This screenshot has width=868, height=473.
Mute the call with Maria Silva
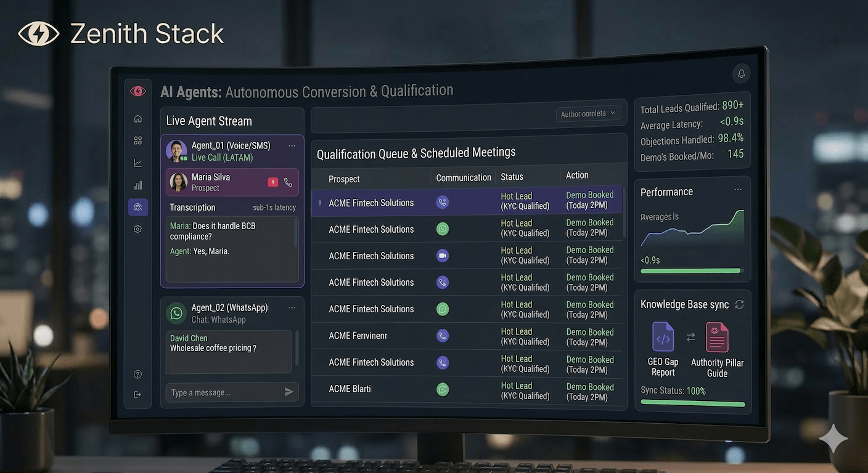272,182
